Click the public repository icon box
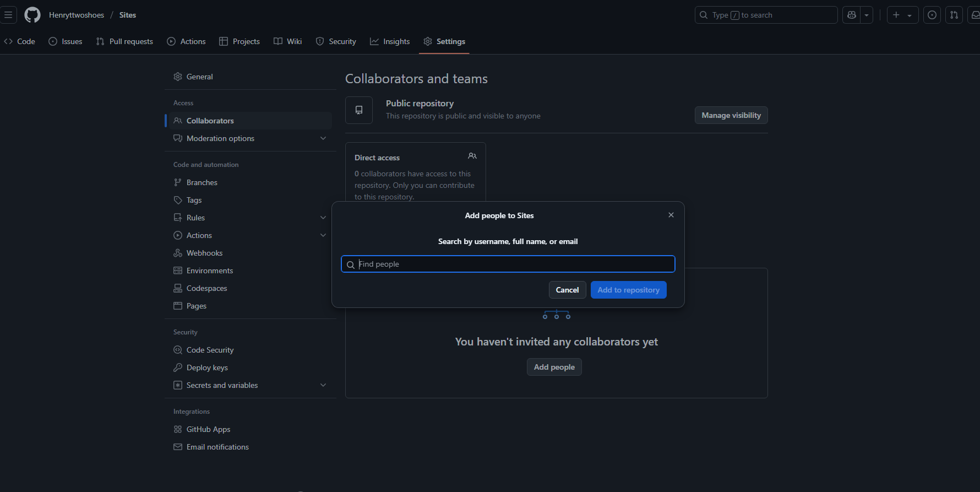 [359, 110]
